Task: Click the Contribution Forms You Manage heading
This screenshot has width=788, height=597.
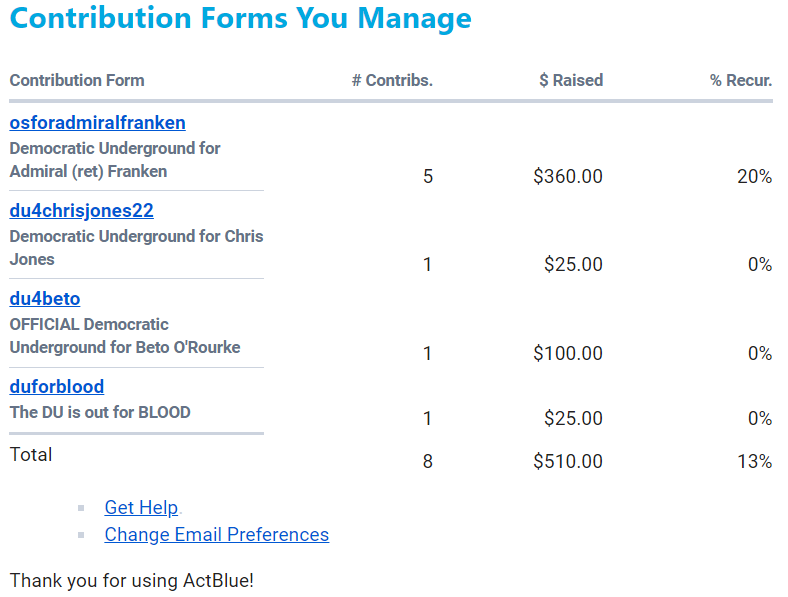Action: click(240, 19)
